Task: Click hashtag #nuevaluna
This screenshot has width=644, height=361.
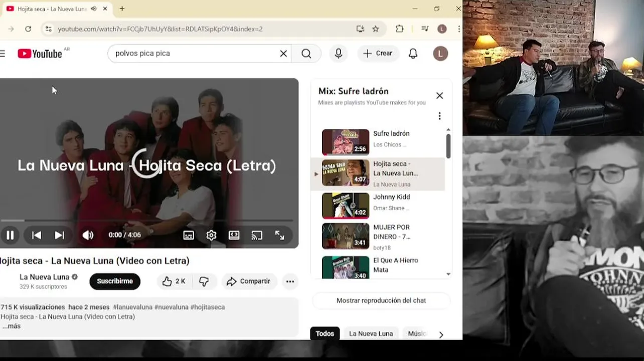Action: (x=171, y=307)
